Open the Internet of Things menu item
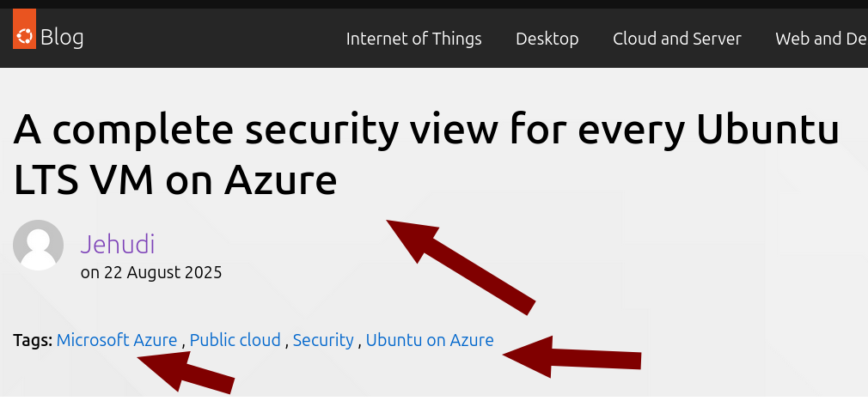 point(413,39)
